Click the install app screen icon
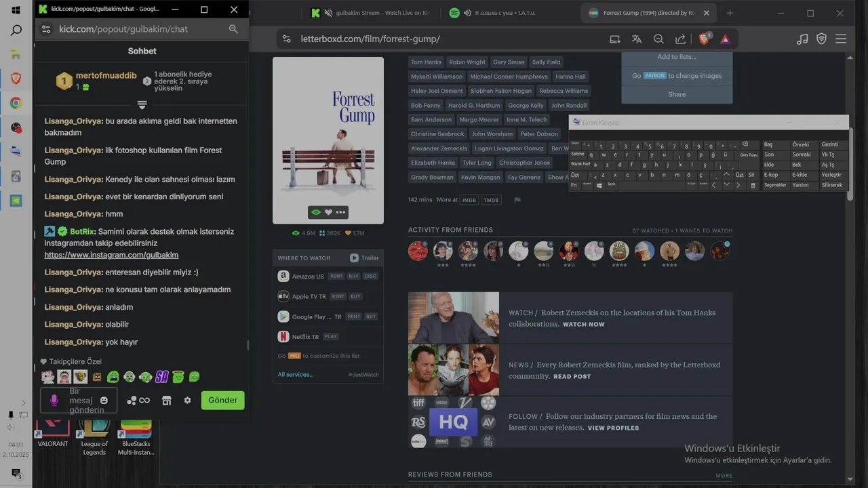Image resolution: width=868 pixels, height=488 pixels. [615, 39]
